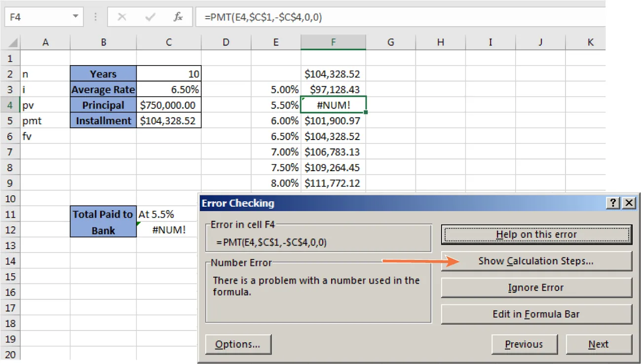Click Previous to view the prior error

pos(525,344)
